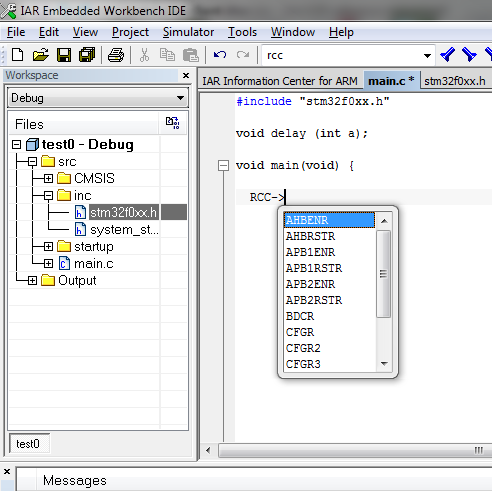Select the test0 workspace tab at bottom
This screenshot has width=492, height=491.
pos(28,444)
